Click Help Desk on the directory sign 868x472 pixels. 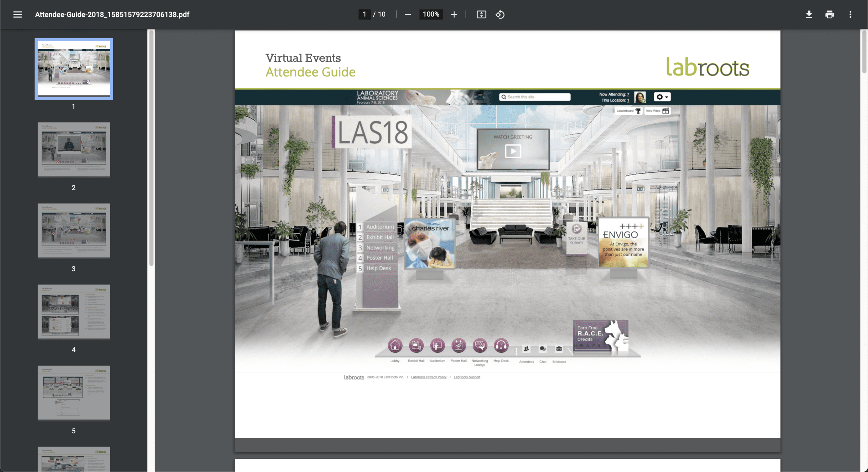378,268
